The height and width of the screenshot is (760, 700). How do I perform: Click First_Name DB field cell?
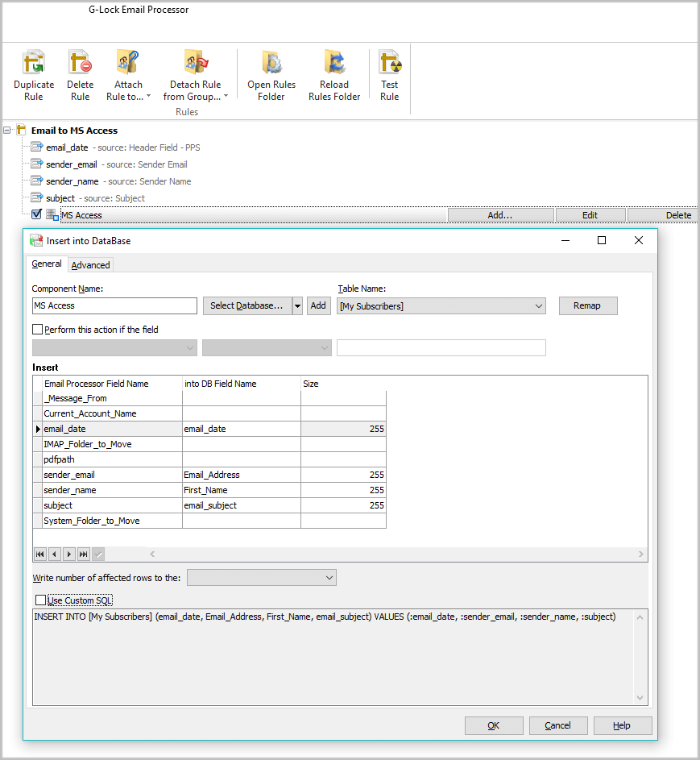[x=241, y=490]
